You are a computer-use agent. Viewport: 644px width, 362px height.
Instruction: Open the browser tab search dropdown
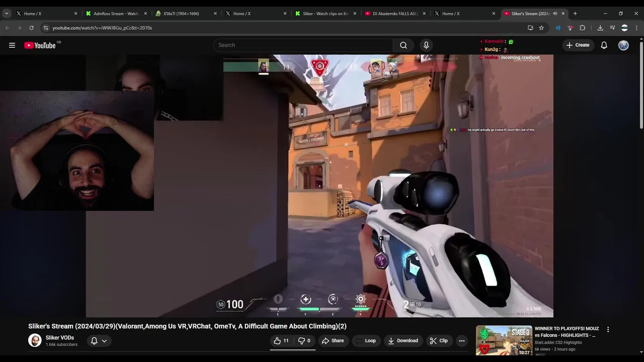coord(7,14)
